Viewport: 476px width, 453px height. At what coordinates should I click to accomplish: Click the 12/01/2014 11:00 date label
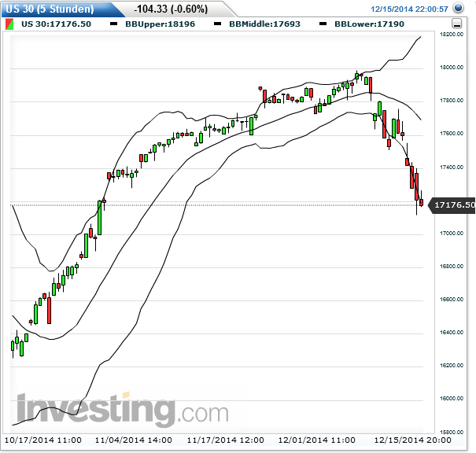coord(316,440)
